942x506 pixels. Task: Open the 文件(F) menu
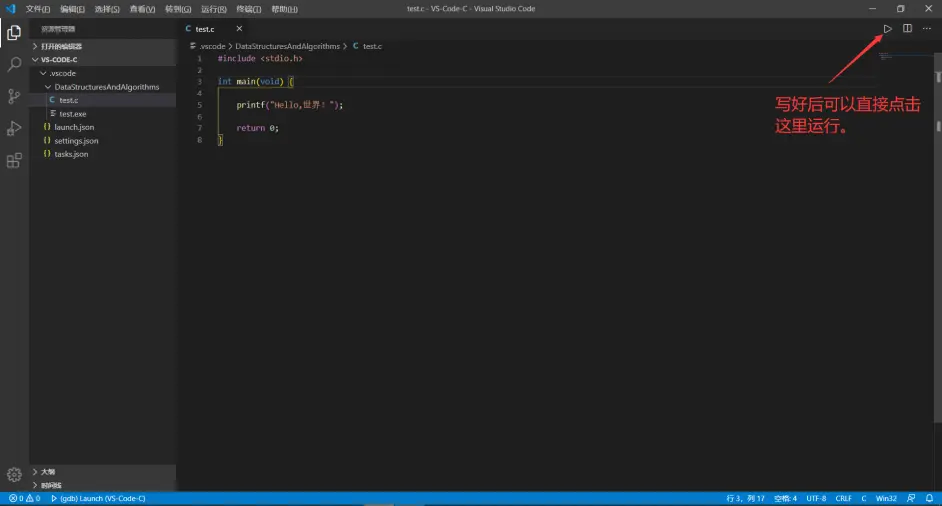pyautogui.click(x=38, y=9)
